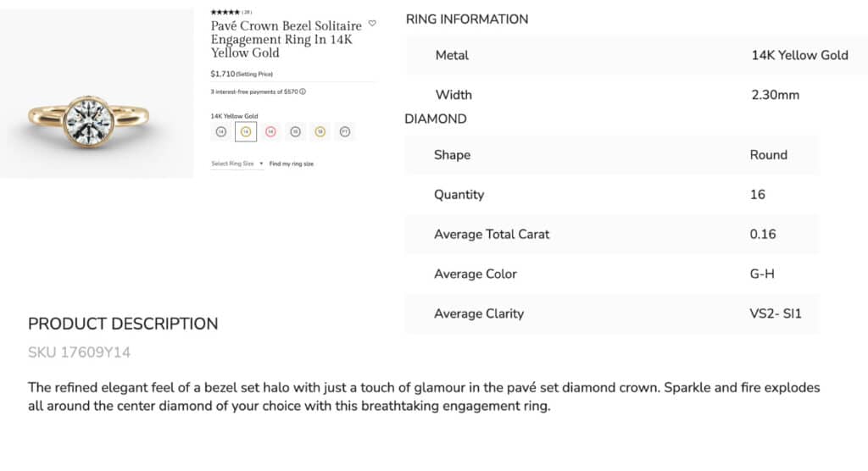Image resolution: width=868 pixels, height=471 pixels.
Task: Click the ring product image
Action: click(x=97, y=93)
